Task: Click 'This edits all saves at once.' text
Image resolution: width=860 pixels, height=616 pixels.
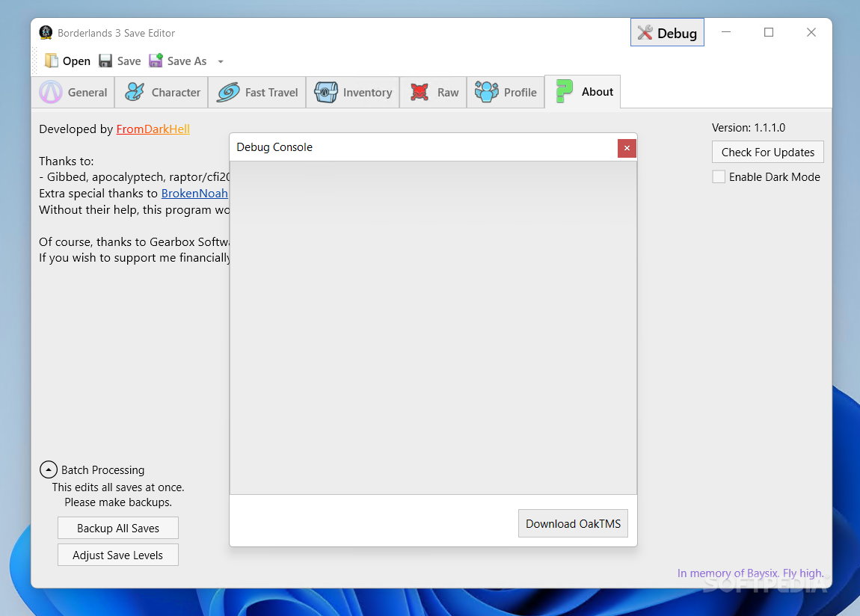Action: [x=118, y=487]
